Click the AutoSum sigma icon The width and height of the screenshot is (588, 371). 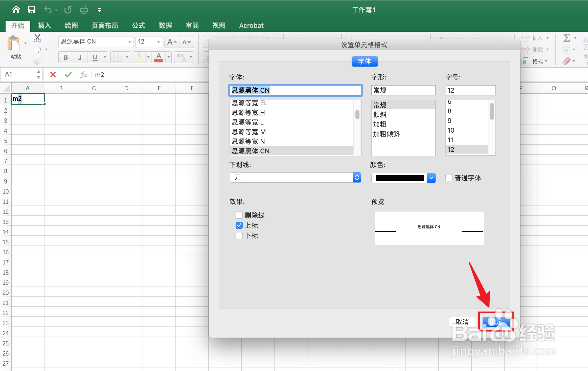[x=567, y=38]
